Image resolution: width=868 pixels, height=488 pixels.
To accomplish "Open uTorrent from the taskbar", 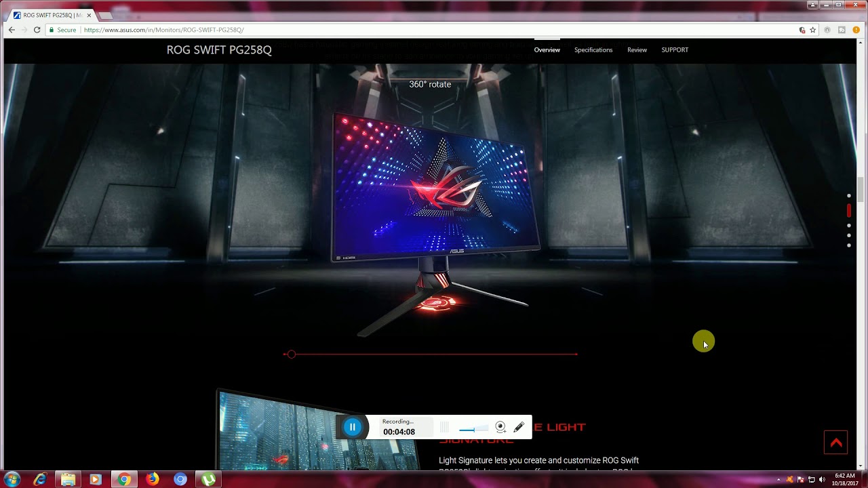I will click(x=208, y=479).
